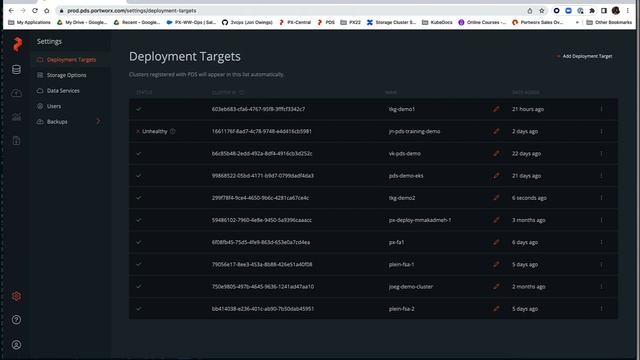Go to browser home page
Screen dimensions: 640x360
tap(47, 11)
